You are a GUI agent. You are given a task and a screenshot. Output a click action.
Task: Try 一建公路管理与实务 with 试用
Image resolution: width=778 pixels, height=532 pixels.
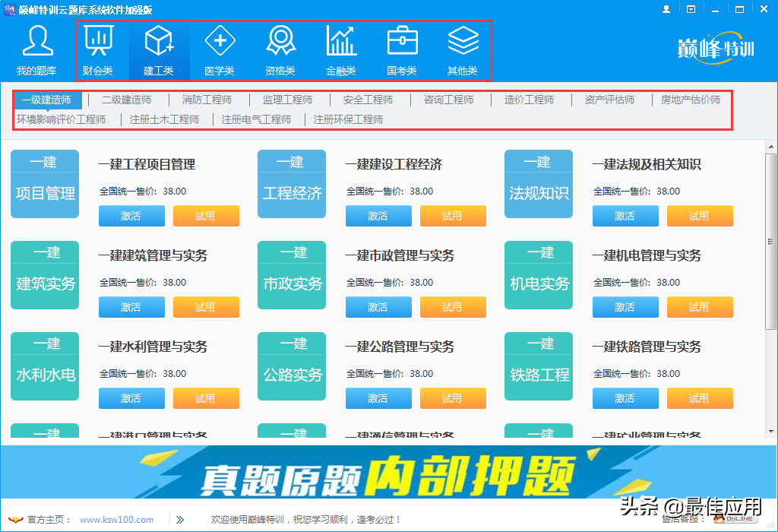(x=453, y=398)
